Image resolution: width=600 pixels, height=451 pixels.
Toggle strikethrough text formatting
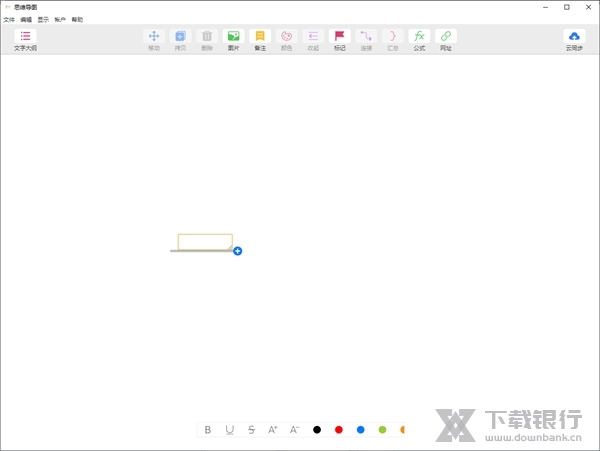pos(251,430)
